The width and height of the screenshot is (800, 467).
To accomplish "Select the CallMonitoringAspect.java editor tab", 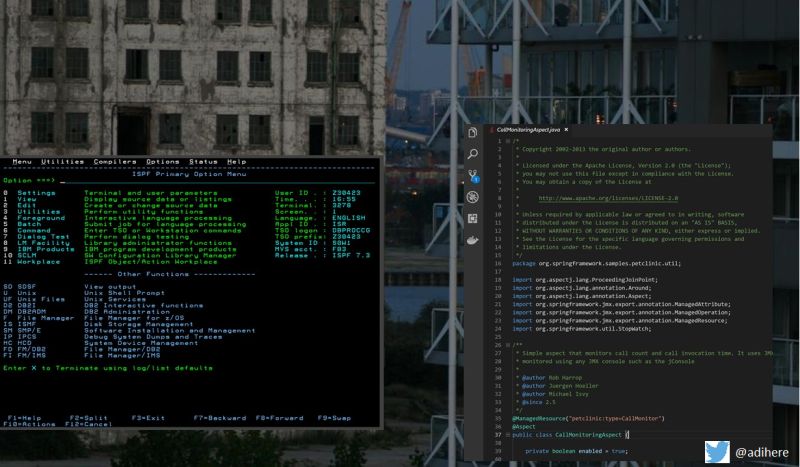I will tap(528, 130).
